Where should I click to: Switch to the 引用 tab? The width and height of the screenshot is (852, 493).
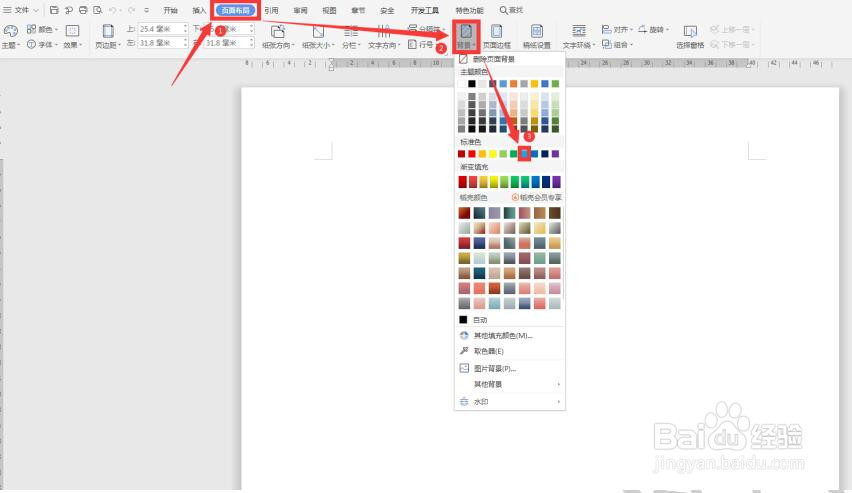271,10
